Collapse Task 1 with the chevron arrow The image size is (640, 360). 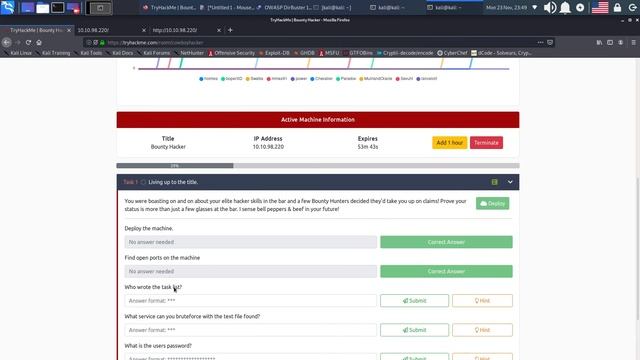point(510,182)
